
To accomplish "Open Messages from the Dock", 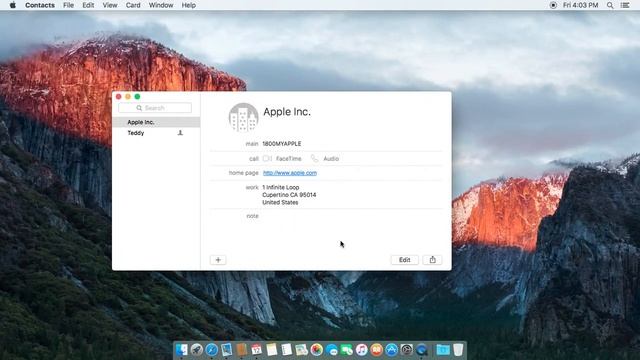I will (332, 350).
